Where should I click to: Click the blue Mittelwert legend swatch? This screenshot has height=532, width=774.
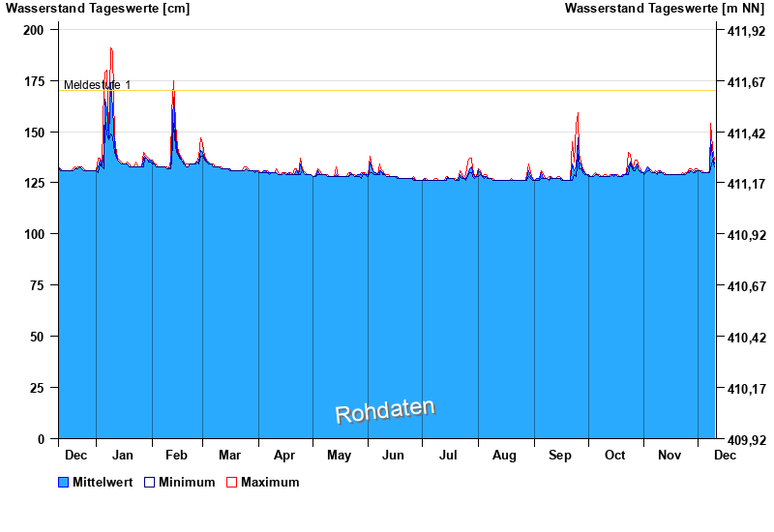[x=64, y=483]
